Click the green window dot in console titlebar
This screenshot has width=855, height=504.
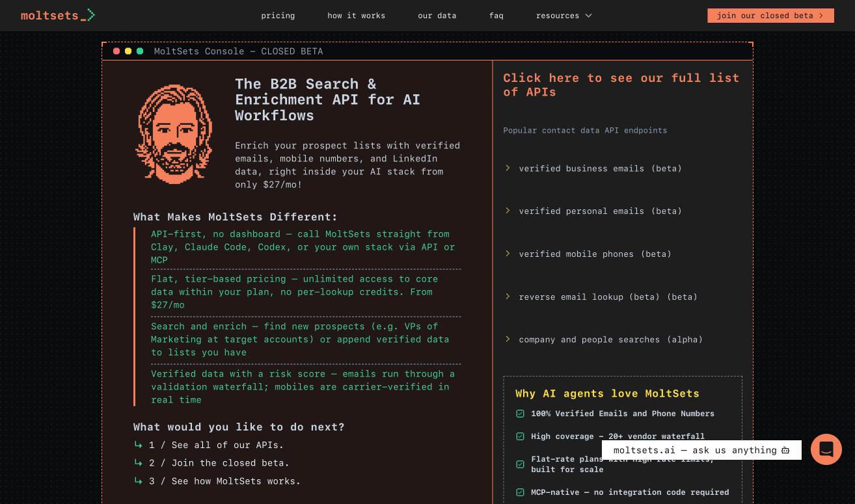pyautogui.click(x=140, y=51)
